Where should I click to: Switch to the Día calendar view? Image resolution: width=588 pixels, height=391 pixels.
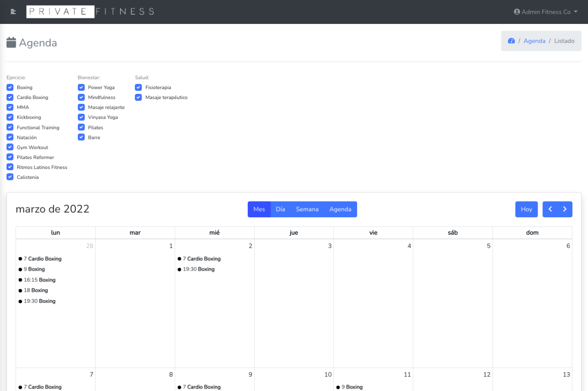coord(281,209)
